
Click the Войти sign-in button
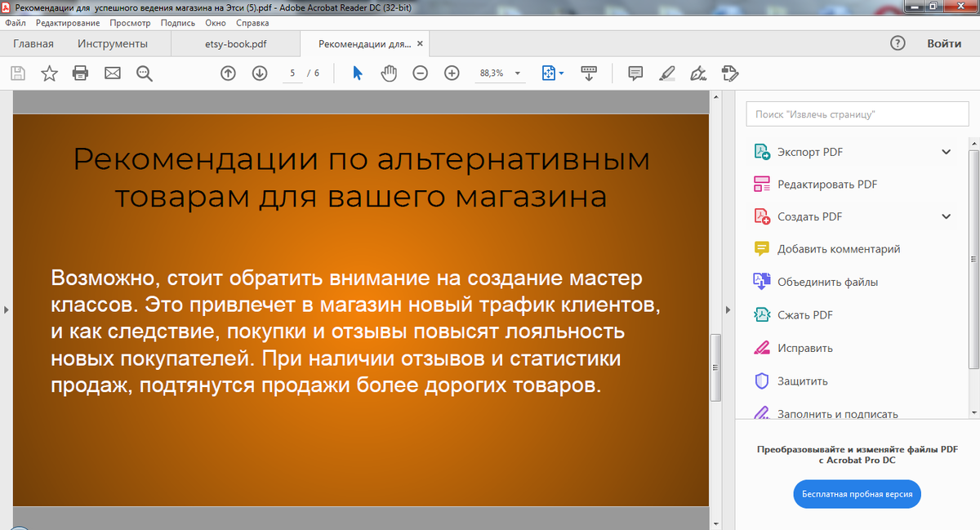point(944,43)
